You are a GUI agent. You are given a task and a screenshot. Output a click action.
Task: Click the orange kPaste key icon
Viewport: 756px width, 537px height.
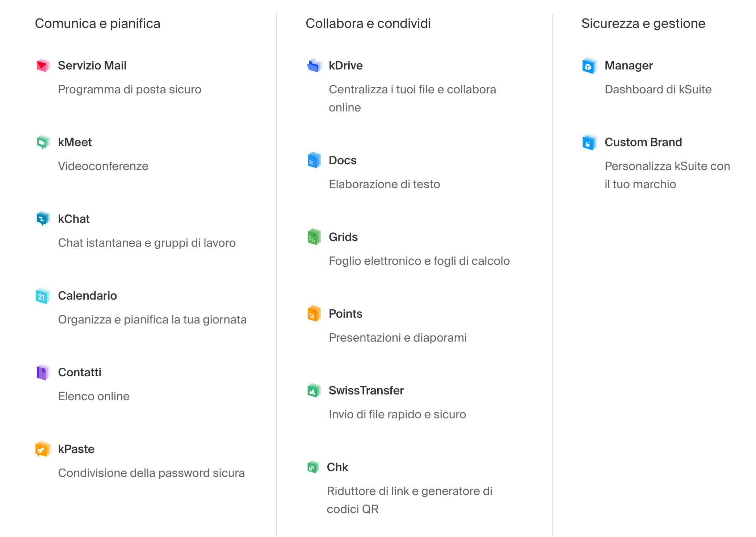coord(43,449)
